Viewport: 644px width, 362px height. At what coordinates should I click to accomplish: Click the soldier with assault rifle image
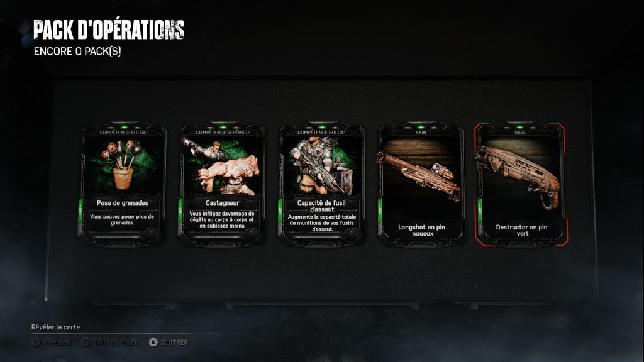[x=321, y=166]
